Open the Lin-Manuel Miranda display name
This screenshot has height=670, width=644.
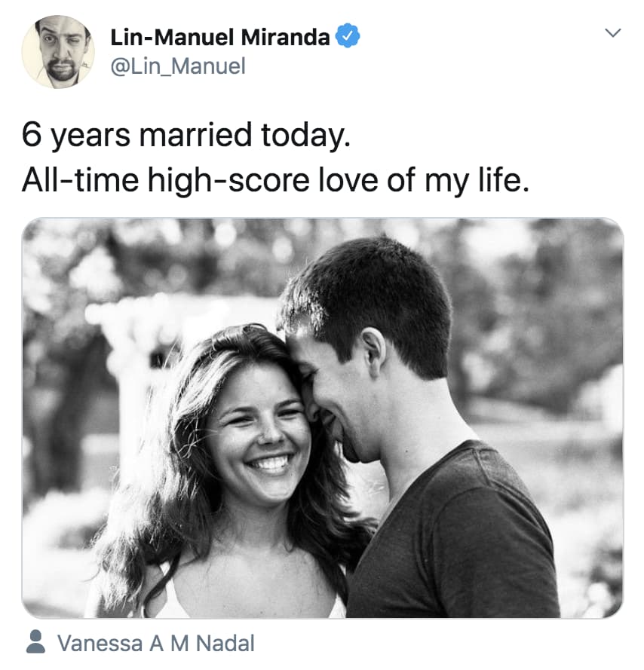[x=220, y=37]
